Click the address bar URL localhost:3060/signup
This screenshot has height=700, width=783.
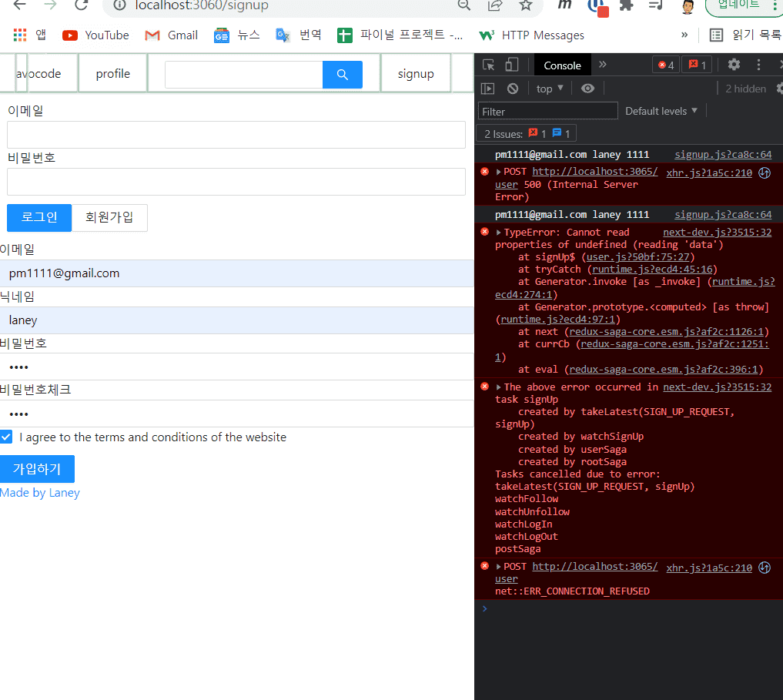(x=202, y=5)
